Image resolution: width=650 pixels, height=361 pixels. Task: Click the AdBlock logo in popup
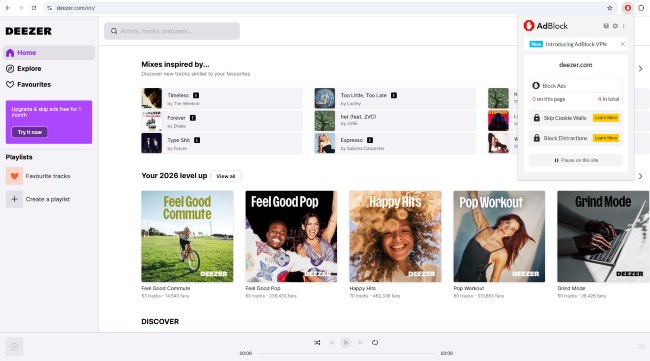[546, 26]
